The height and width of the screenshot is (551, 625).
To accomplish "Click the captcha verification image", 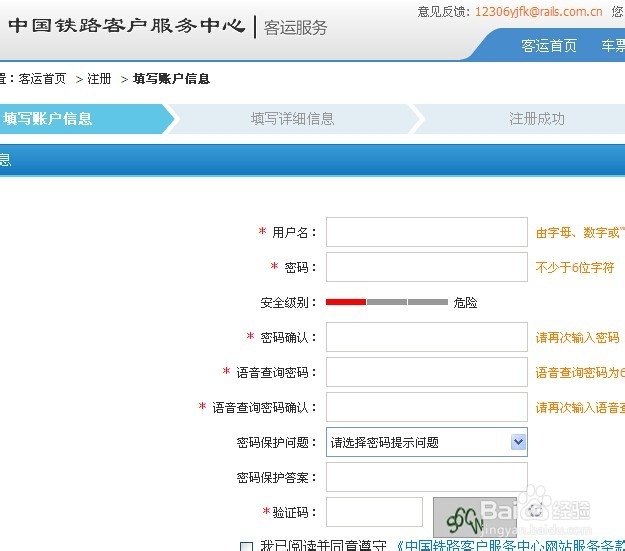I will click(474, 515).
